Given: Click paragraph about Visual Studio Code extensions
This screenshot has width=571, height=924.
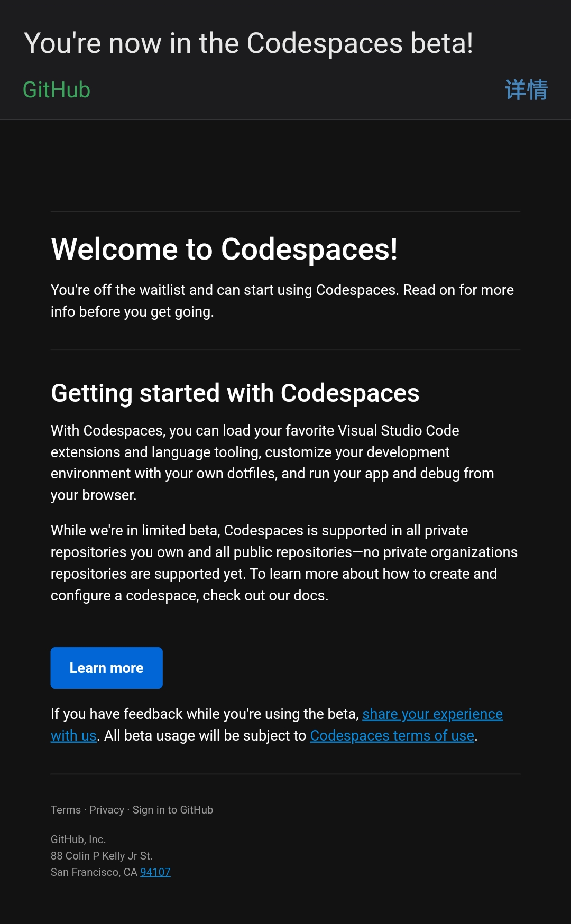Looking at the screenshot, I should coord(272,463).
